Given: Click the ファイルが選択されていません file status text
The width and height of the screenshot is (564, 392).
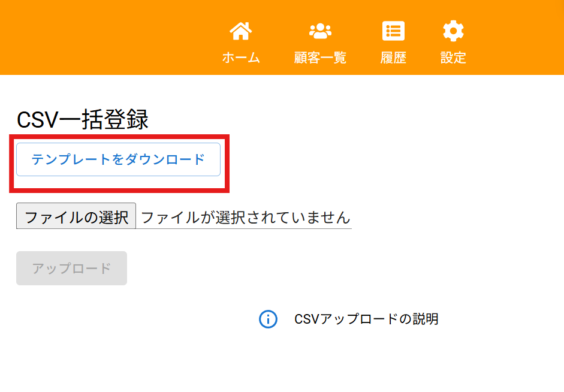Looking at the screenshot, I should [x=246, y=218].
